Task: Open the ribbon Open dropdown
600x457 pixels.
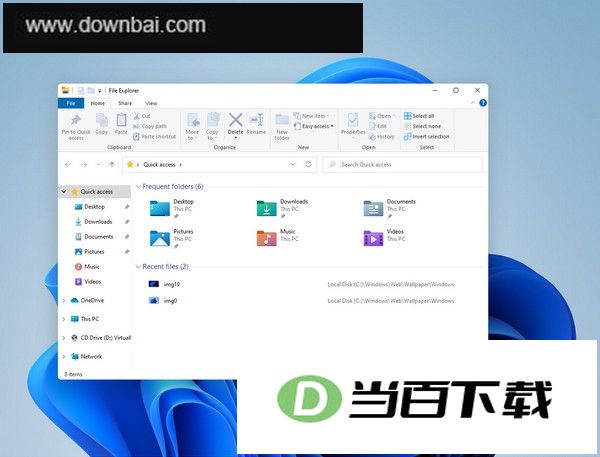Action: point(382,116)
